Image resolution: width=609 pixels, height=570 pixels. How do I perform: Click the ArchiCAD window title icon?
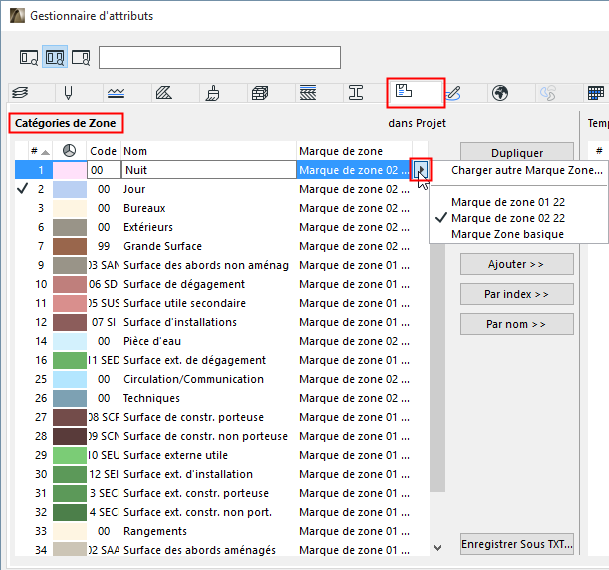tap(17, 16)
